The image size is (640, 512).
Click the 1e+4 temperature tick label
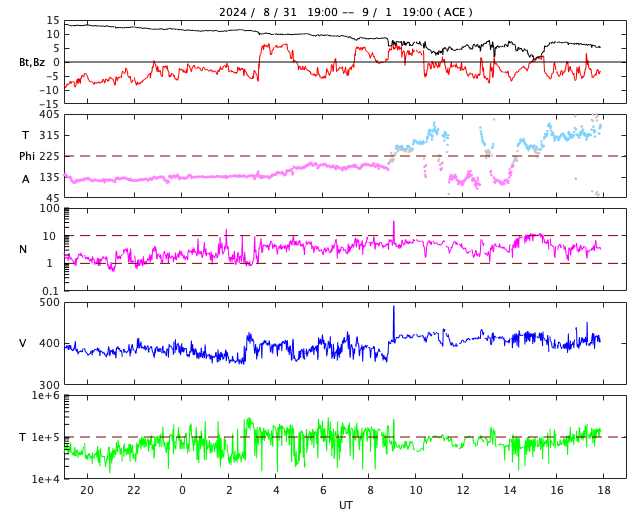point(46,479)
